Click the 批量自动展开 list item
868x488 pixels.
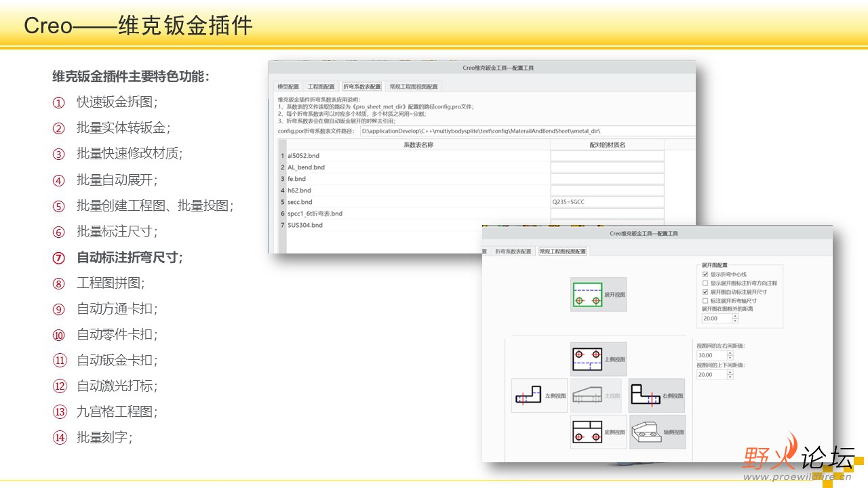117,180
